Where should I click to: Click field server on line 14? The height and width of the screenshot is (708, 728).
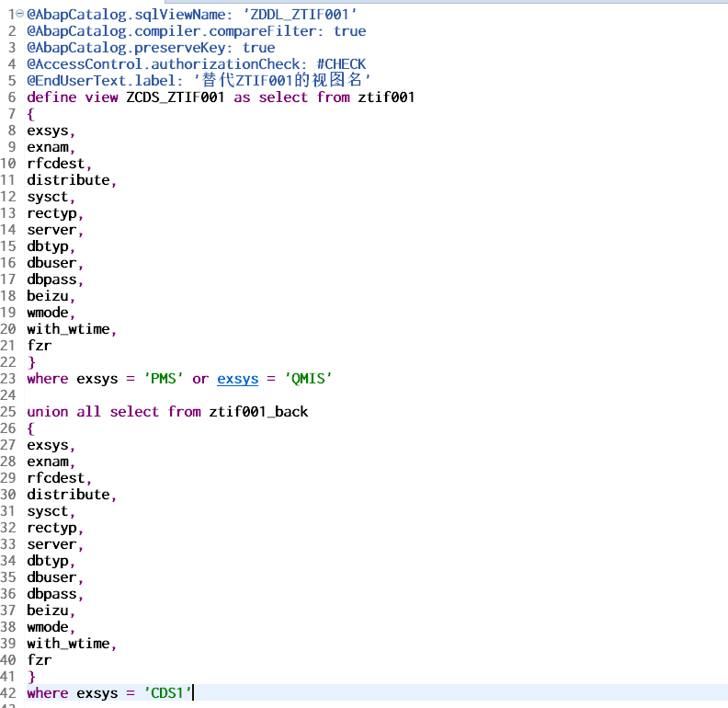tap(51, 230)
